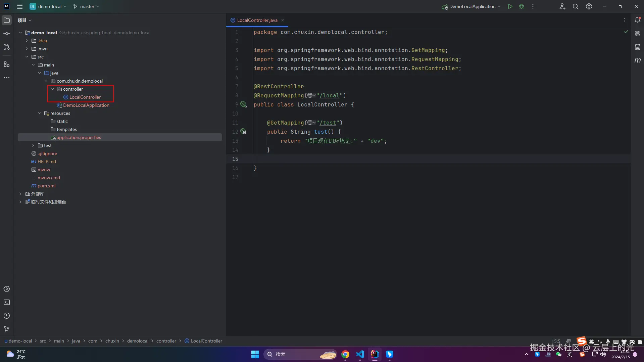Select DemoLocalApplication in the project tree

(86, 105)
